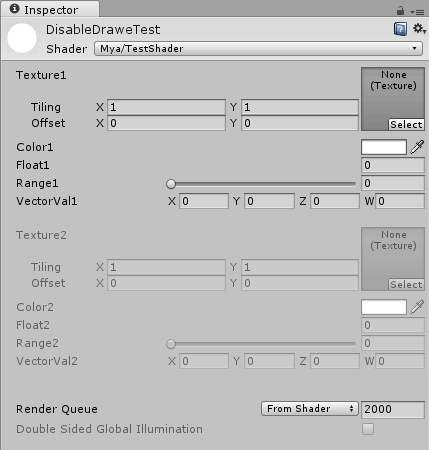Screen dimensions: 429x450
Task: Click the Range1 property label
Action: pos(37,183)
